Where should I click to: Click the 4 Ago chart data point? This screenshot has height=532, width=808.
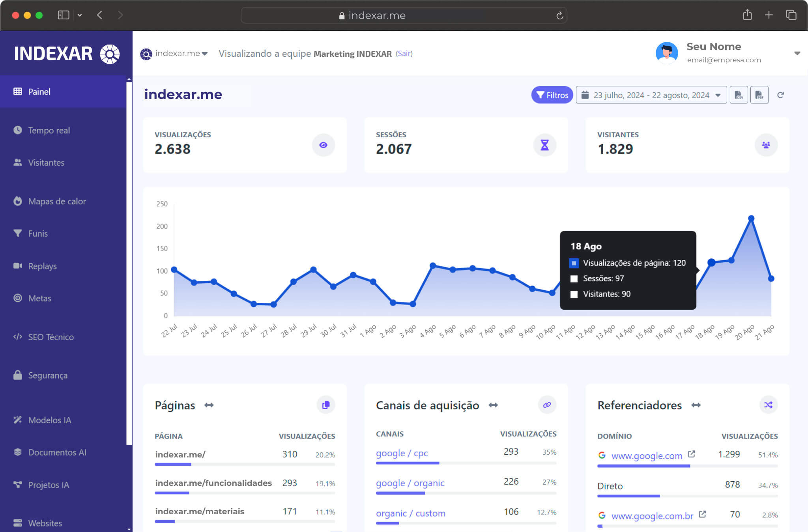pos(433,265)
